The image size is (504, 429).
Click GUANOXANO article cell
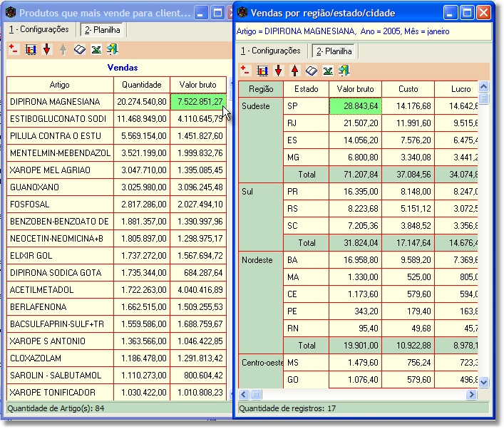(60, 187)
